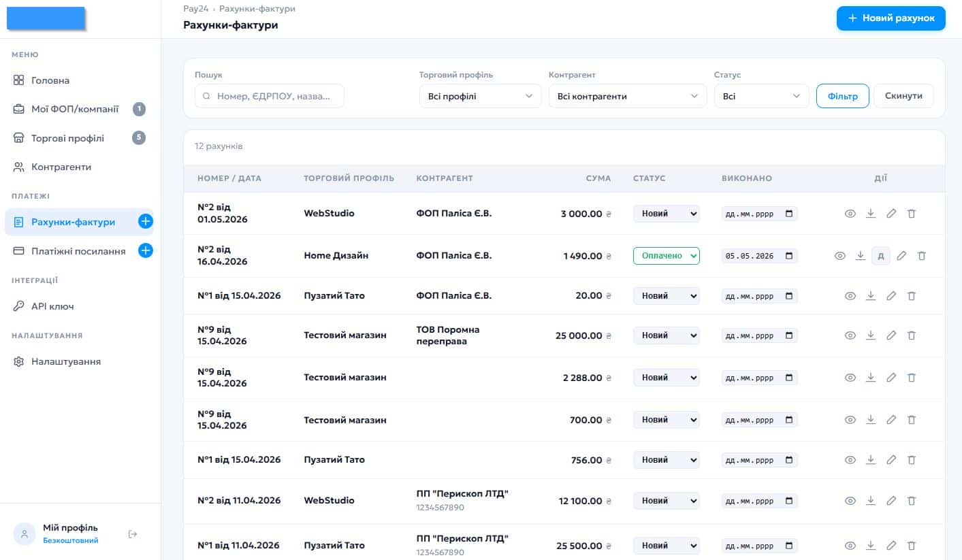Download the invoice for 12 100.00
The width and height of the screenshot is (962, 560).
[x=871, y=501]
